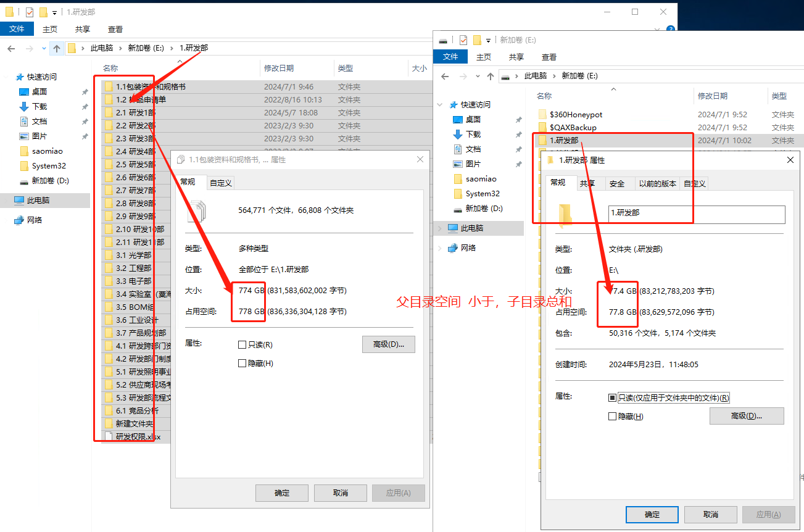The image size is (804, 532).
Task: Expand 快速访问 in left navigation pane
Action: tap(6, 77)
